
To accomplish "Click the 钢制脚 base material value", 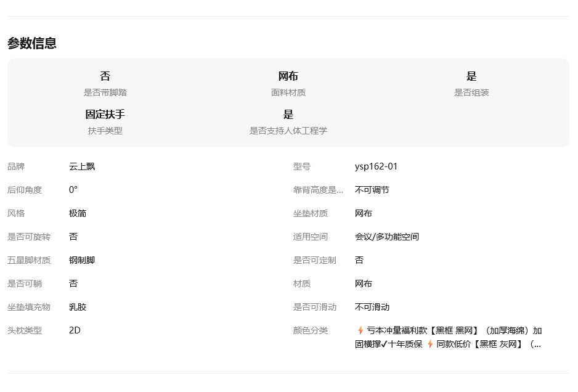I will [x=82, y=261].
